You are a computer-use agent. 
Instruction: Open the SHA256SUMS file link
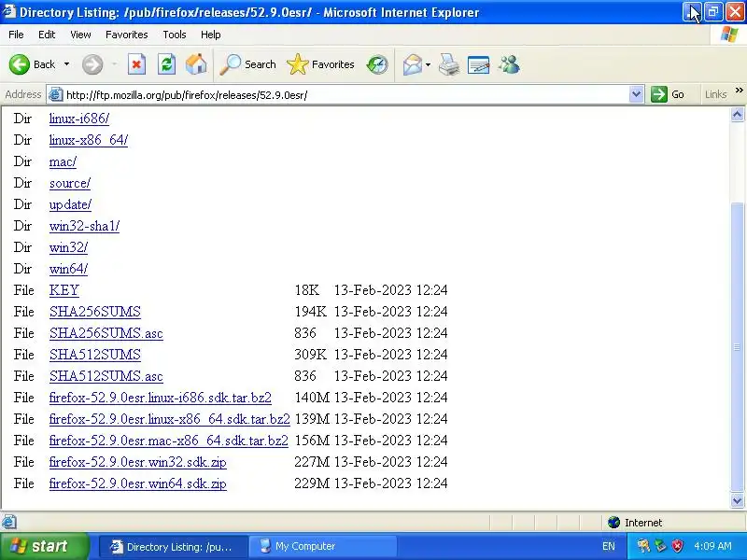[95, 312]
